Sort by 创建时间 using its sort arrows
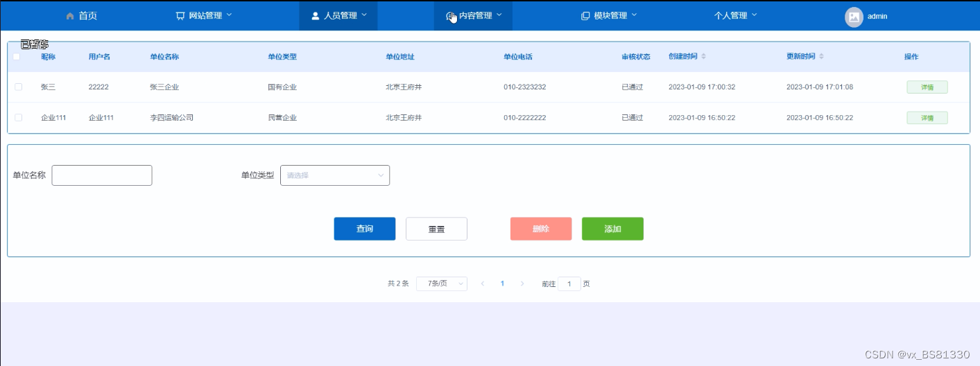980x366 pixels. coord(703,56)
